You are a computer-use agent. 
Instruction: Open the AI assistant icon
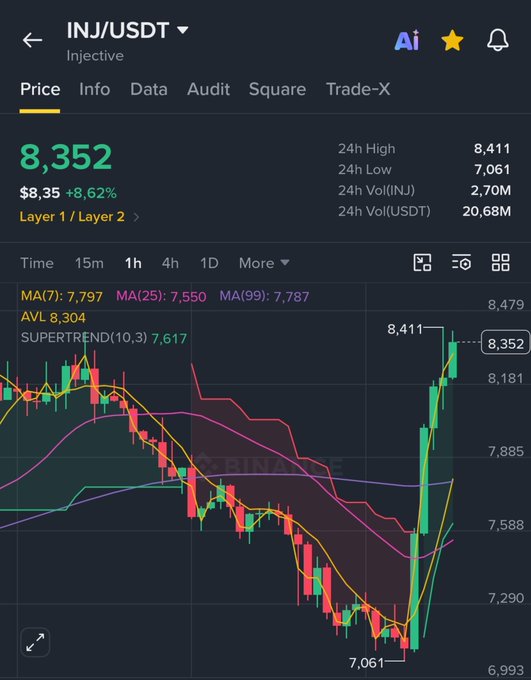(x=407, y=40)
